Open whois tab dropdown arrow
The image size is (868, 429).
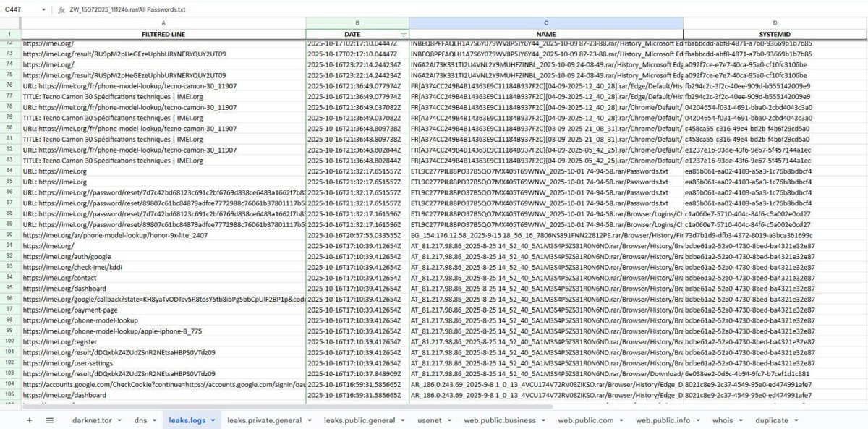point(741,420)
